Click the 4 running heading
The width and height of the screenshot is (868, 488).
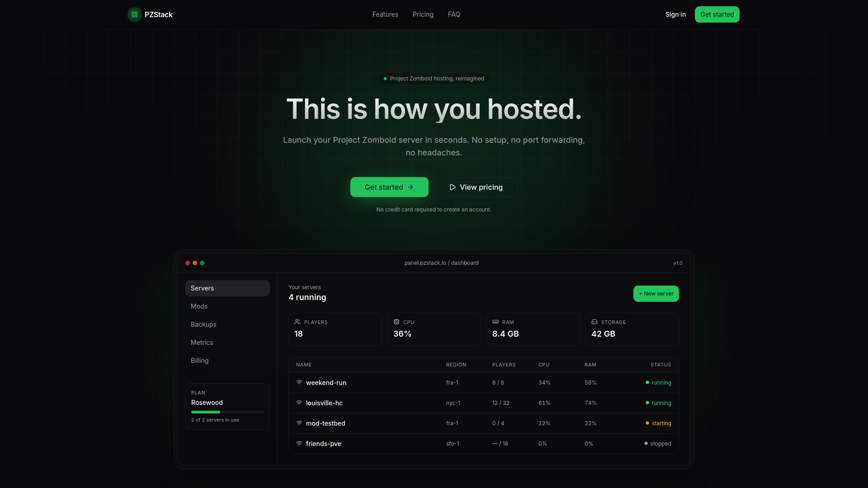307,297
